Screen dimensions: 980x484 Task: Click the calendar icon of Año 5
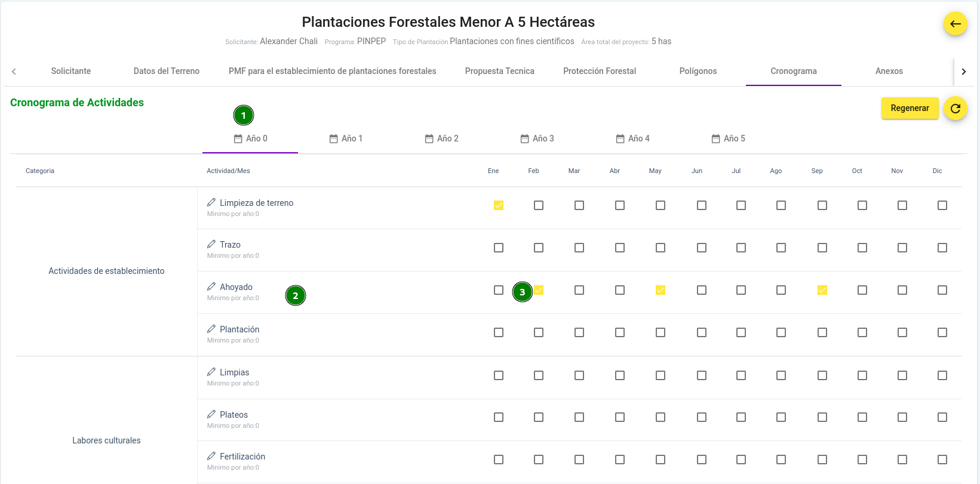pos(715,138)
